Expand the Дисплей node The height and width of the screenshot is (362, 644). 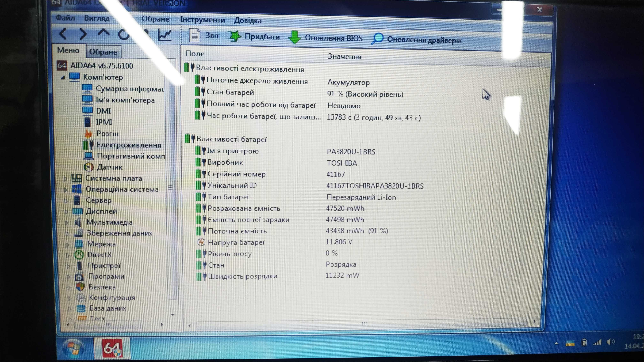point(66,212)
